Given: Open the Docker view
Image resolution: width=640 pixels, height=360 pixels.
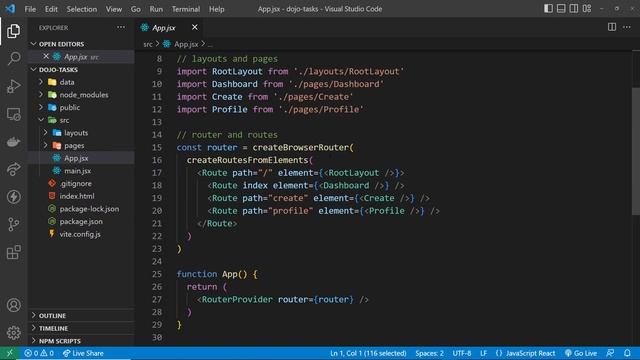Looking at the screenshot, I should (x=13, y=142).
